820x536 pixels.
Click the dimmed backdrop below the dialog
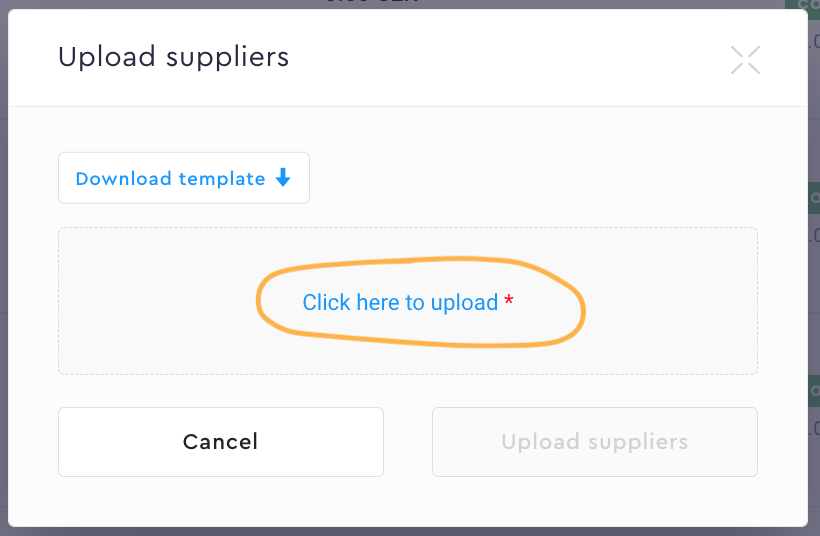(x=400, y=531)
